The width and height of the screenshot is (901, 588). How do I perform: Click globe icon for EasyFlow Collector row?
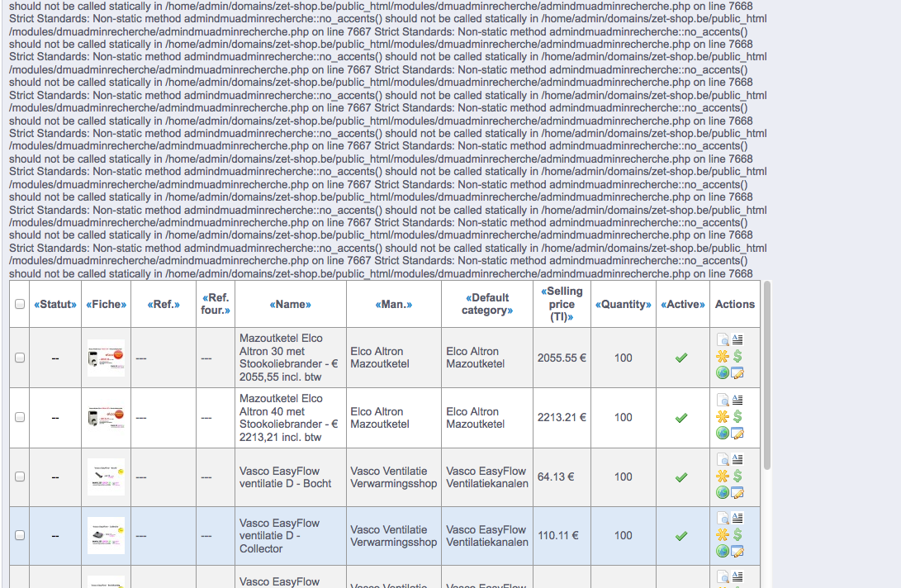(x=723, y=551)
